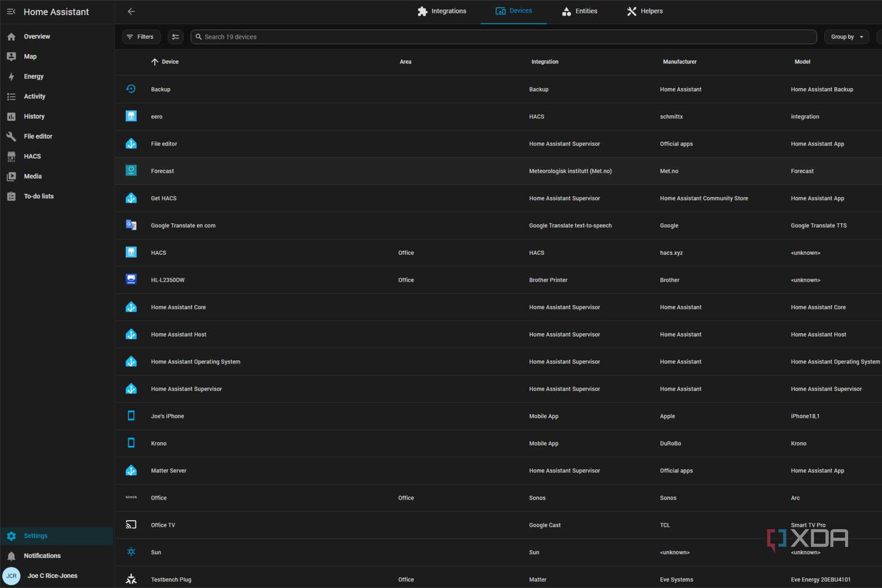Image resolution: width=882 pixels, height=588 pixels.
Task: Click the Krono mobile device icon
Action: 131,443
